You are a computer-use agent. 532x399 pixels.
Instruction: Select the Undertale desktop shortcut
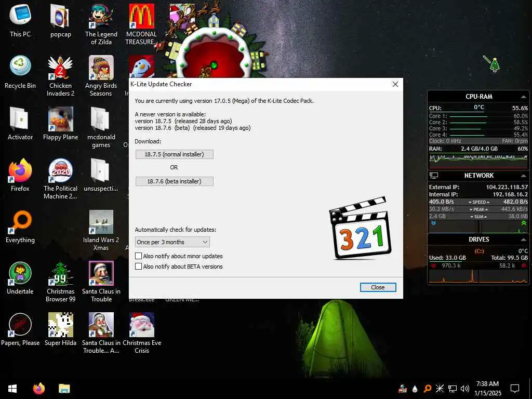tap(20, 278)
